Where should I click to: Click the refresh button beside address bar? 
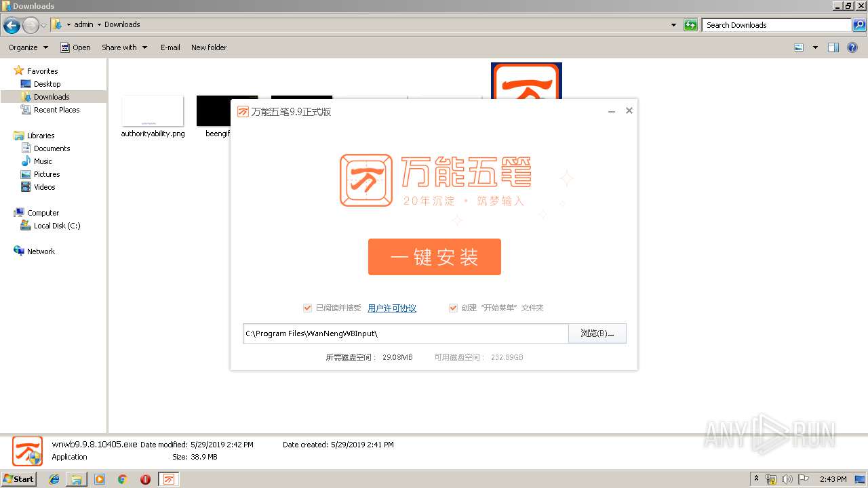(690, 25)
